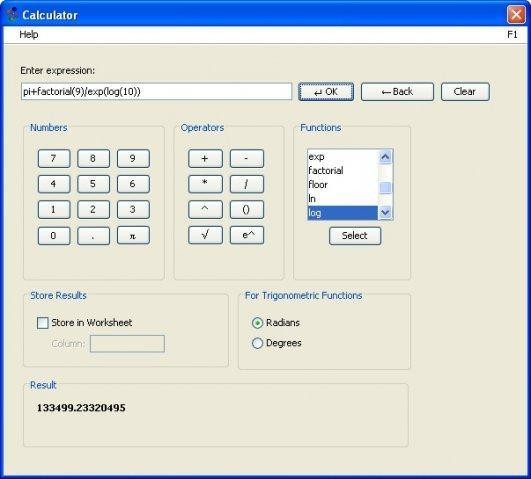Click the functions list scroll up arrow
Image resolution: width=531 pixels, height=479 pixels.
[385, 157]
